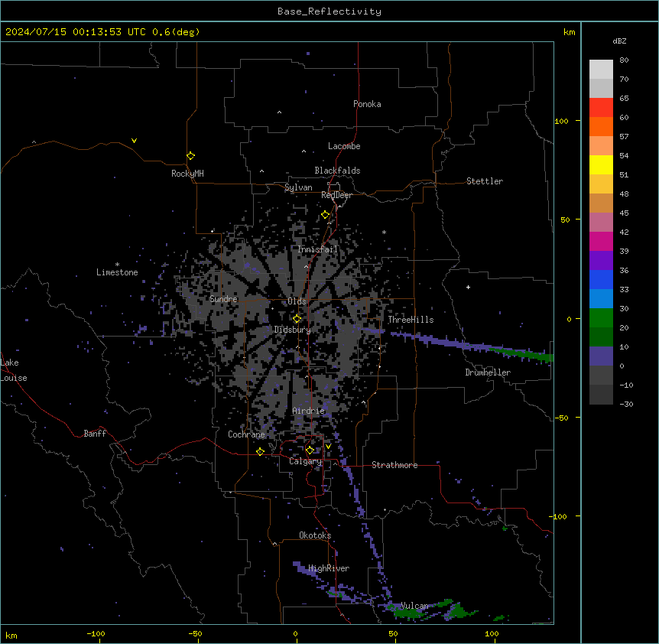Screen dimensions: 659x644
Task: Click the Ponoka label
Action: [367, 104]
